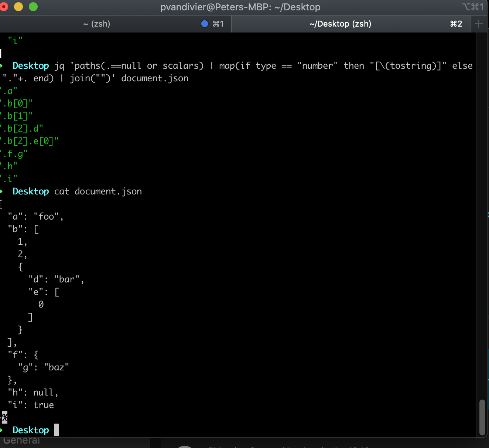Click the "f": { line
Viewport: 489px width, 448px height.
click(23, 355)
